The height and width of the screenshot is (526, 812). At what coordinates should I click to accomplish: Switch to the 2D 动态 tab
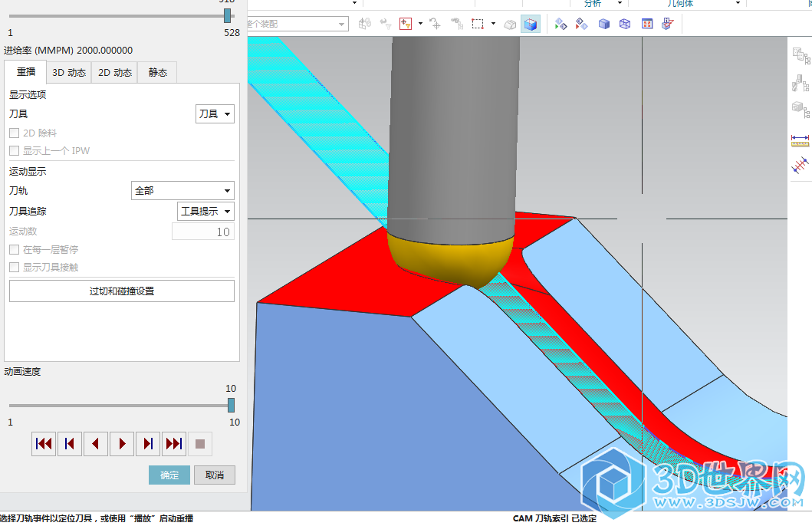115,73
